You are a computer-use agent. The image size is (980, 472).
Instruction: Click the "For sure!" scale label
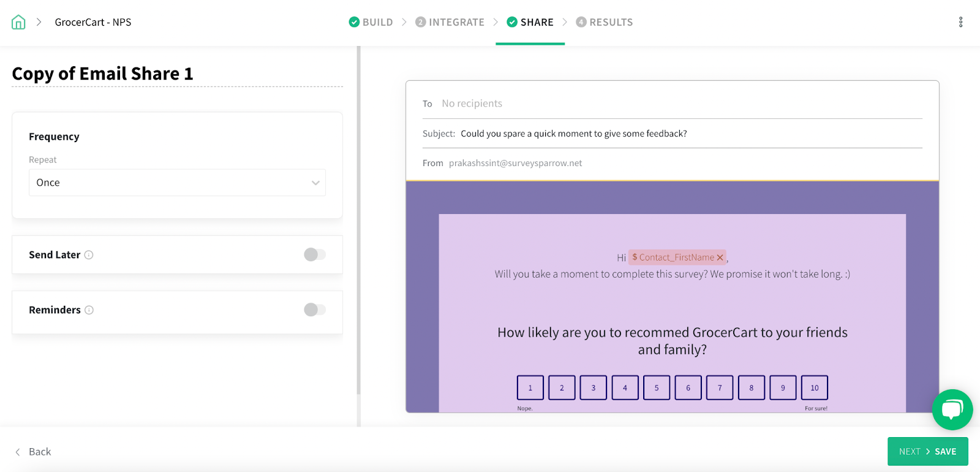coord(816,408)
